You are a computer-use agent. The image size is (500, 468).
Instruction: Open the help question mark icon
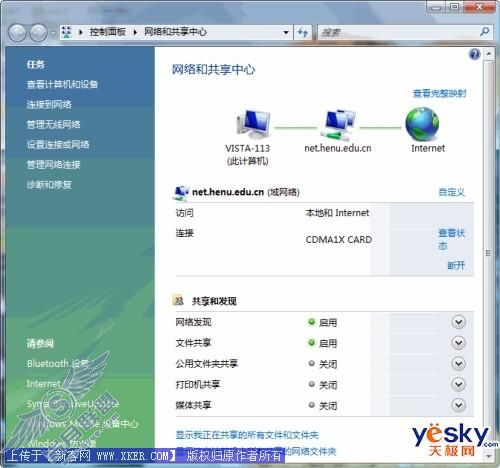474,54
